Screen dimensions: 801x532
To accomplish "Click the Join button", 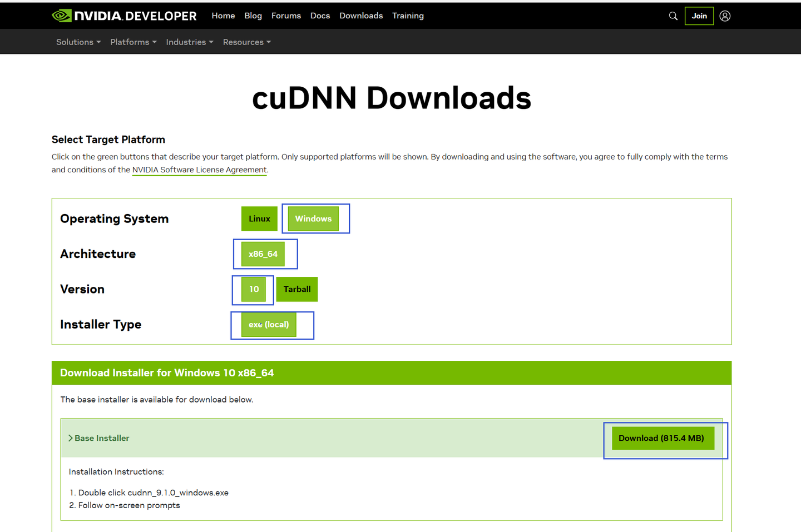I will (699, 16).
